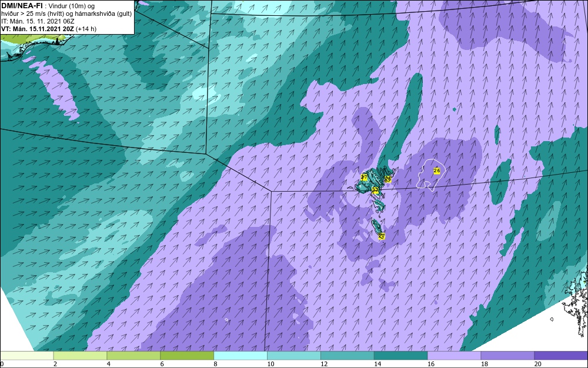Click the 6–8 m/s olive green legend swatch
588x368 pixels.
[x=187, y=356]
